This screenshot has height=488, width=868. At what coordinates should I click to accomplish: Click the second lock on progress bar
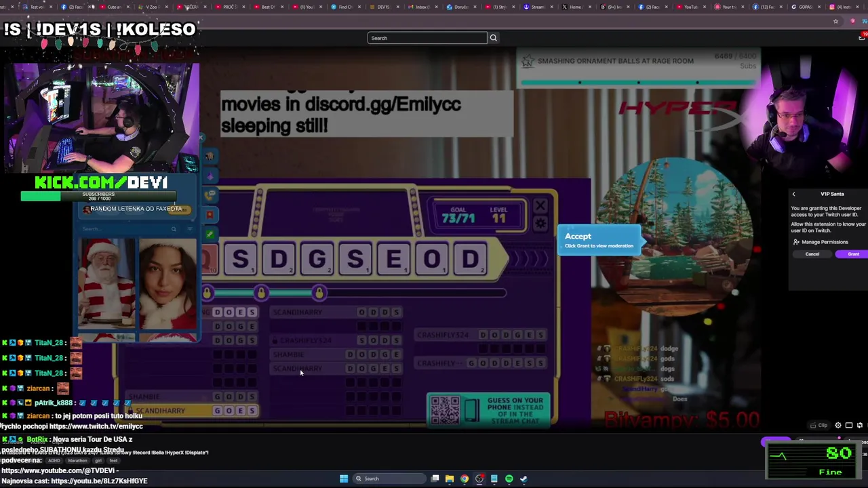pos(261,292)
